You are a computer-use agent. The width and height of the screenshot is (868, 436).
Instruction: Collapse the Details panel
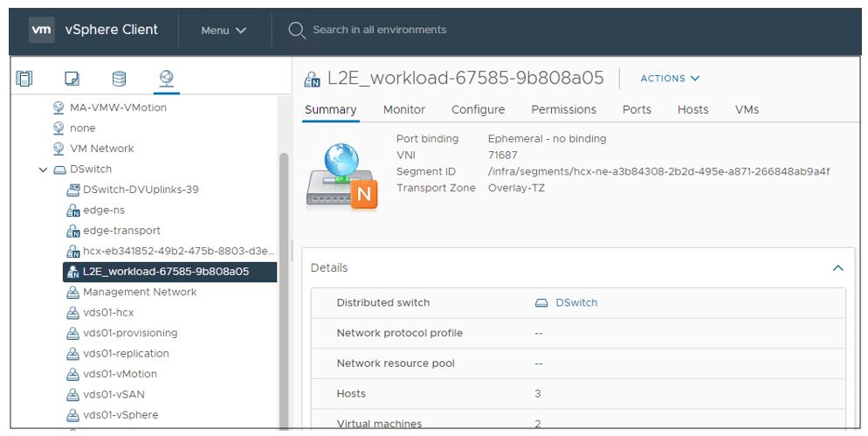pos(838,268)
